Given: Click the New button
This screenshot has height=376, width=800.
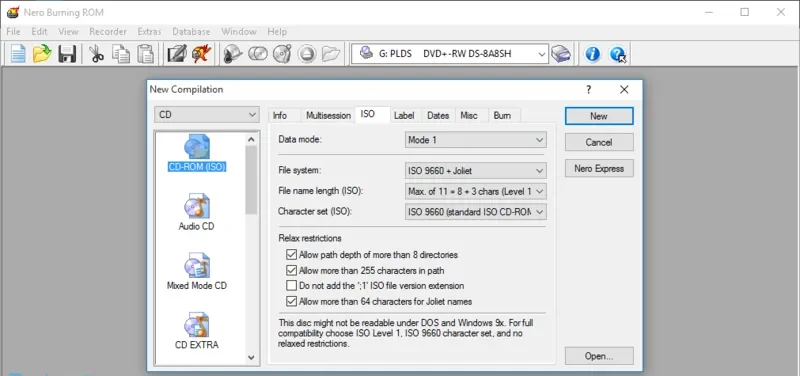Looking at the screenshot, I should [x=599, y=116].
